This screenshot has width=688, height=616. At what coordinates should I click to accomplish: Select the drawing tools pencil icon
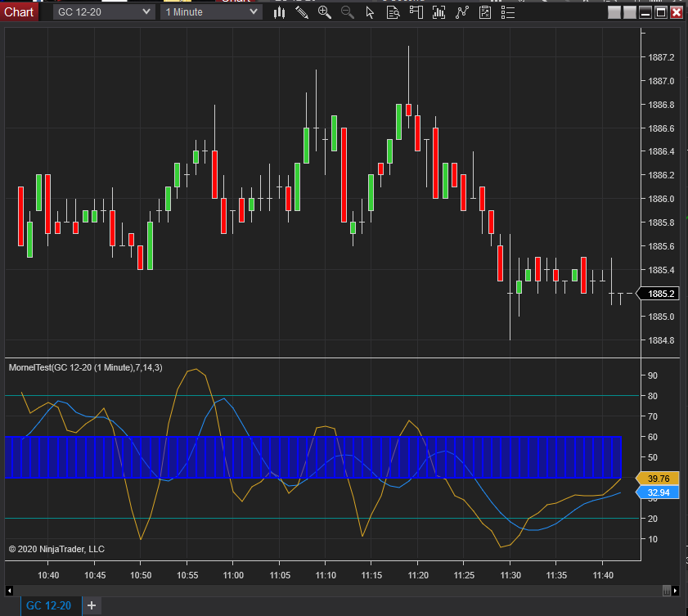click(x=302, y=12)
